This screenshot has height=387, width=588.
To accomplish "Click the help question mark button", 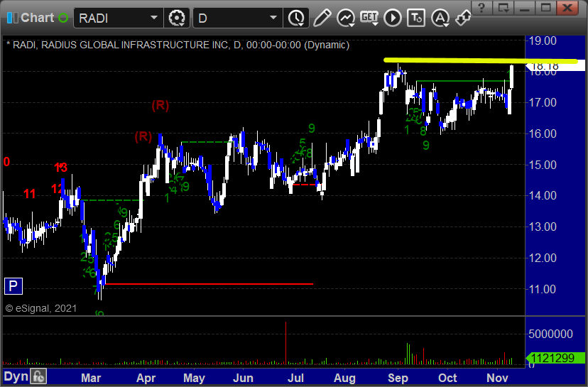I will [x=482, y=8].
